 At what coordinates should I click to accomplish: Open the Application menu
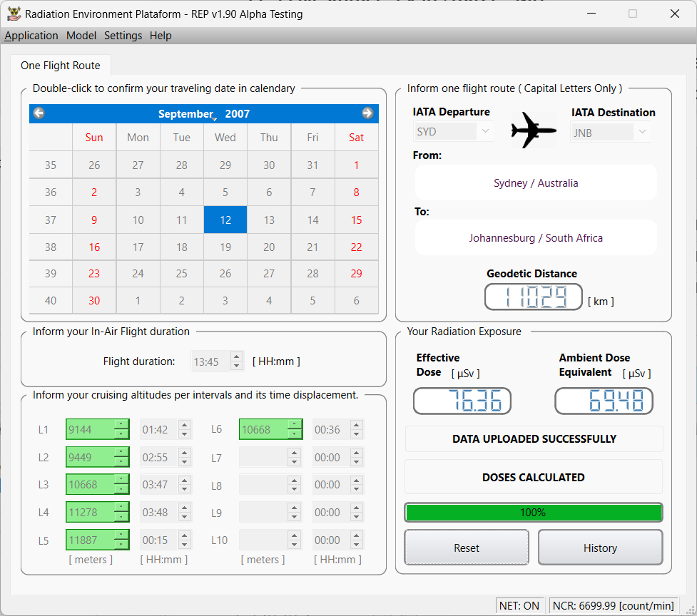[x=31, y=36]
